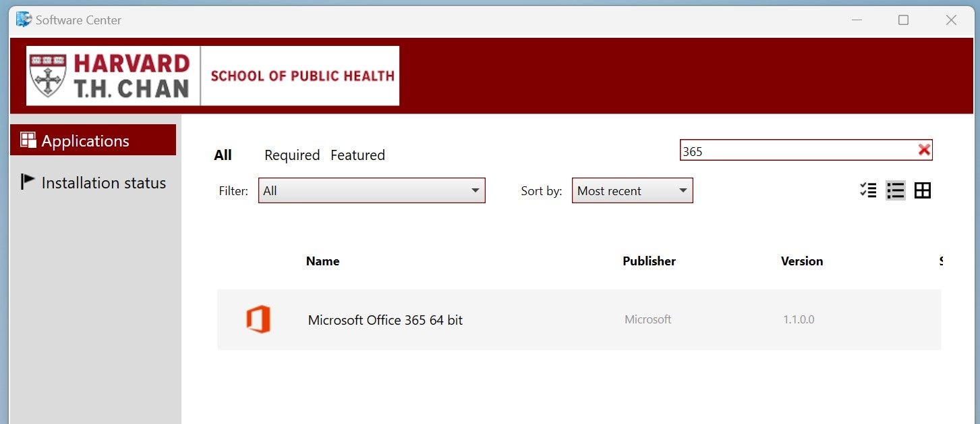Minimize the Software Center window
Screen dimensions: 980x424
click(x=855, y=20)
